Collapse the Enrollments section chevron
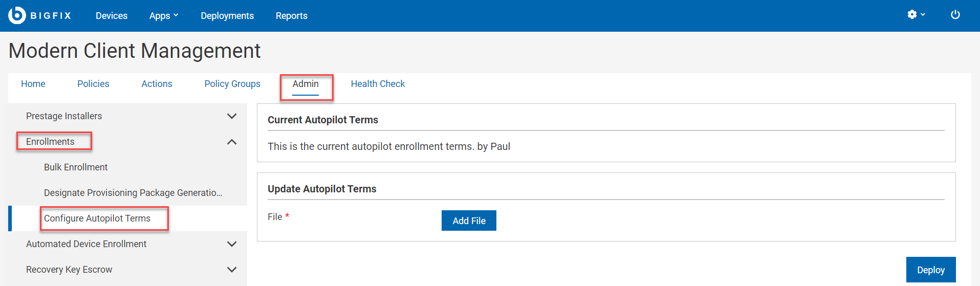The width and height of the screenshot is (980, 286). [232, 142]
